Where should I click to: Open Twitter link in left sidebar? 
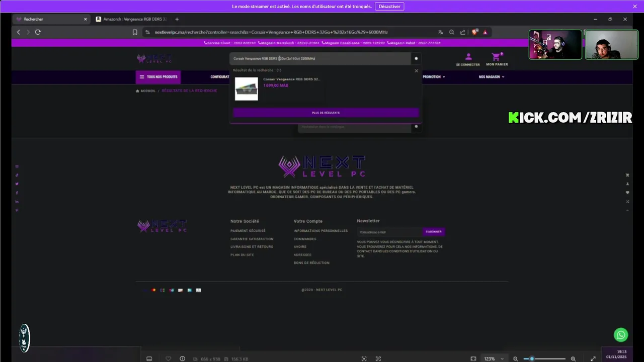coord(17,184)
